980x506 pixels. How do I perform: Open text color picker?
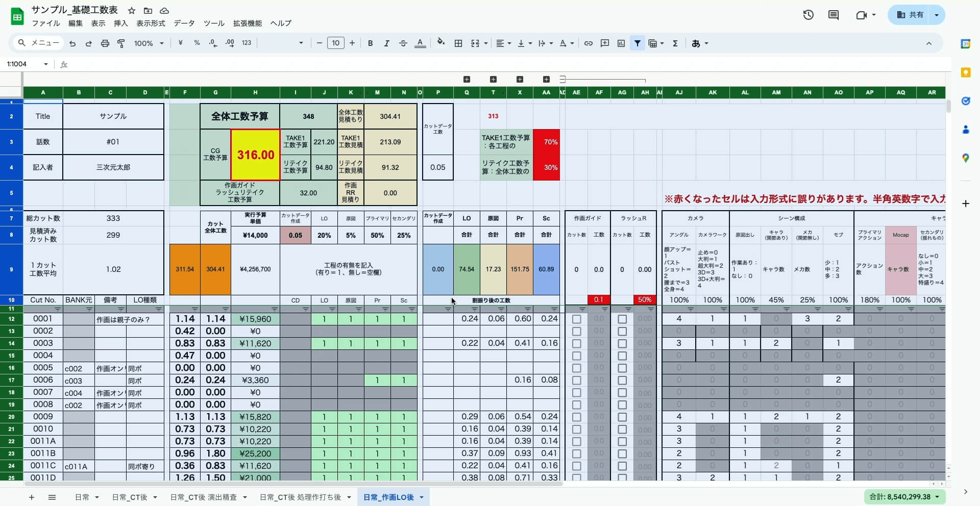tap(420, 43)
